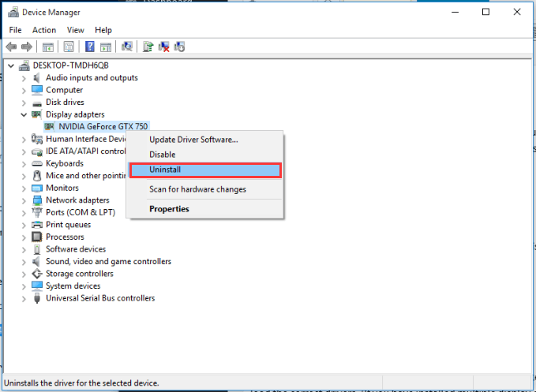Image resolution: width=536 pixels, height=392 pixels.
Task: Choose Uninstall from the context menu
Action: pos(205,170)
